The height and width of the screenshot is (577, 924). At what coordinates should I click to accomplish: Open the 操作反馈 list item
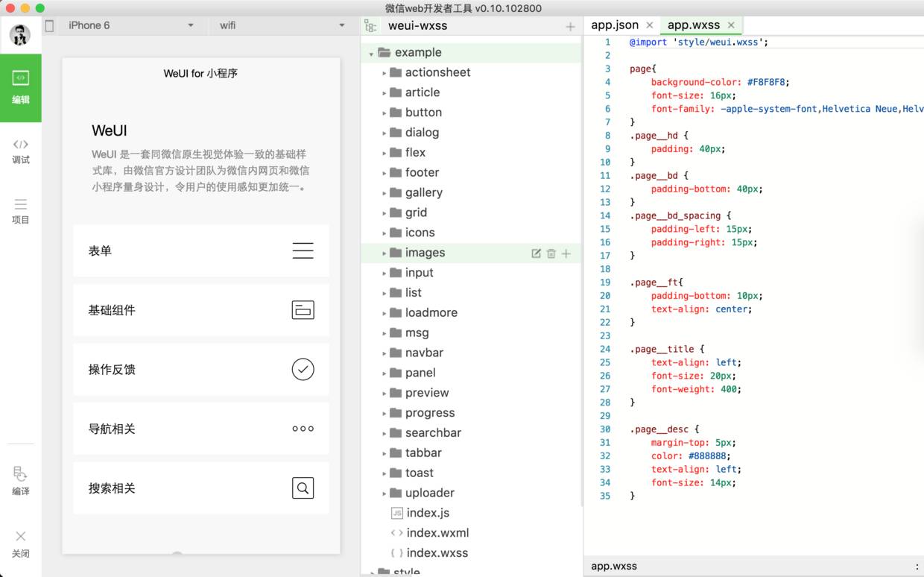click(201, 369)
